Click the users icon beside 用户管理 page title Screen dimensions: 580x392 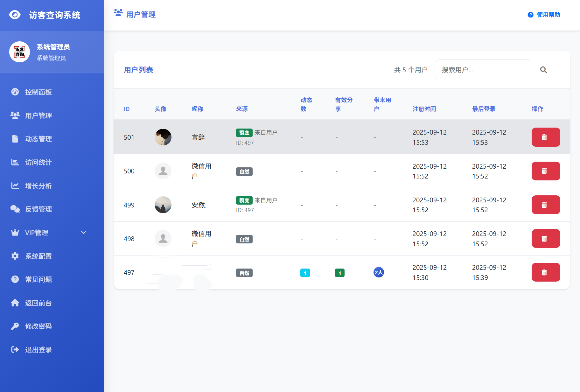(118, 13)
